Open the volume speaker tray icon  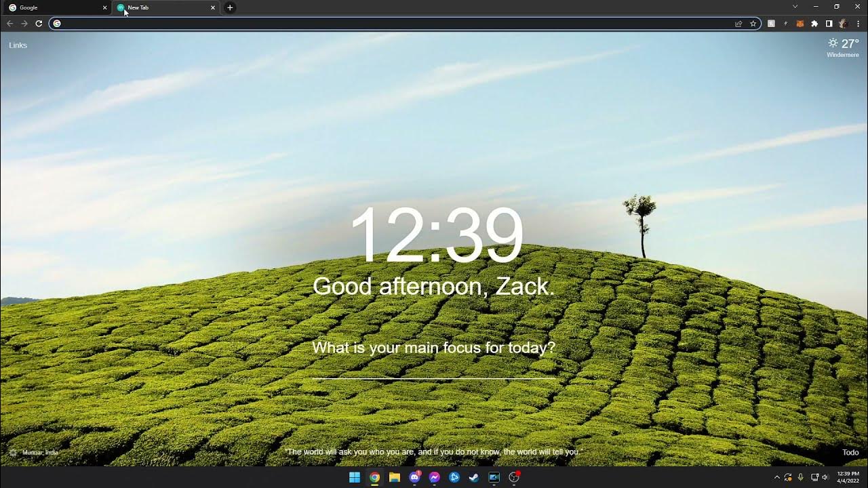pos(825,477)
